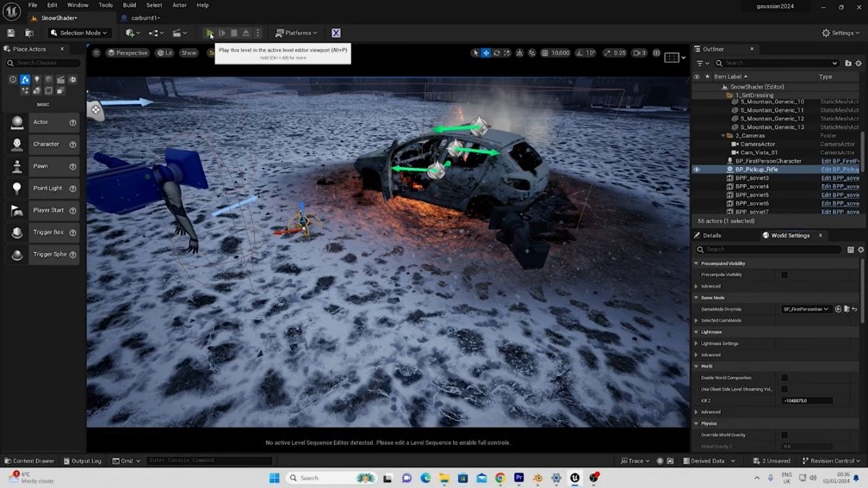This screenshot has width=868, height=488.
Task: Open the cinematics clapperboard toolbar menu
Action: click(x=178, y=33)
